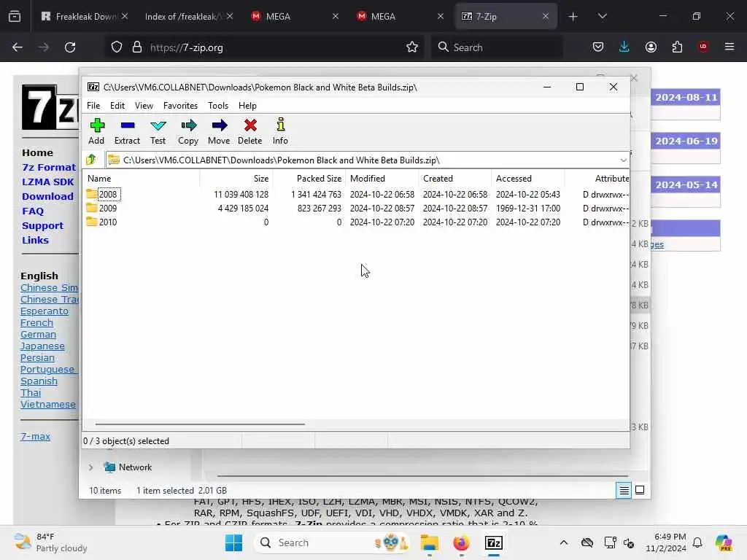Open the FAQ link
This screenshot has width=747, height=560.
(x=32, y=211)
